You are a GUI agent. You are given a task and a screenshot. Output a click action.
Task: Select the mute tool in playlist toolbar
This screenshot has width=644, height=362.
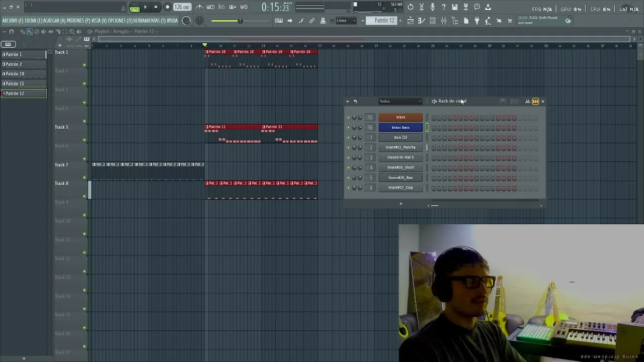[44, 32]
